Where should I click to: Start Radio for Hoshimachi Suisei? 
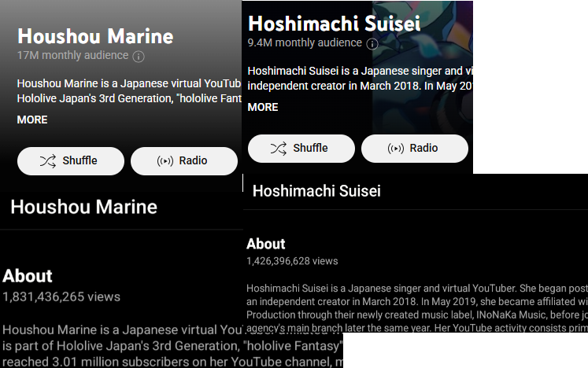415,149
